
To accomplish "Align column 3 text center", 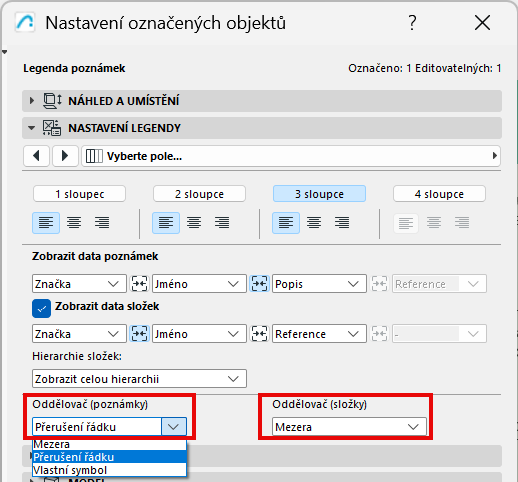I will 314,223.
